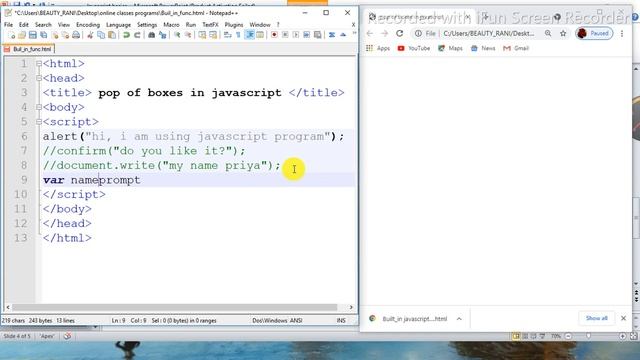Click the Replace icon next to Find
Image resolution: width=640 pixels, height=360 pixels.
(x=162, y=35)
